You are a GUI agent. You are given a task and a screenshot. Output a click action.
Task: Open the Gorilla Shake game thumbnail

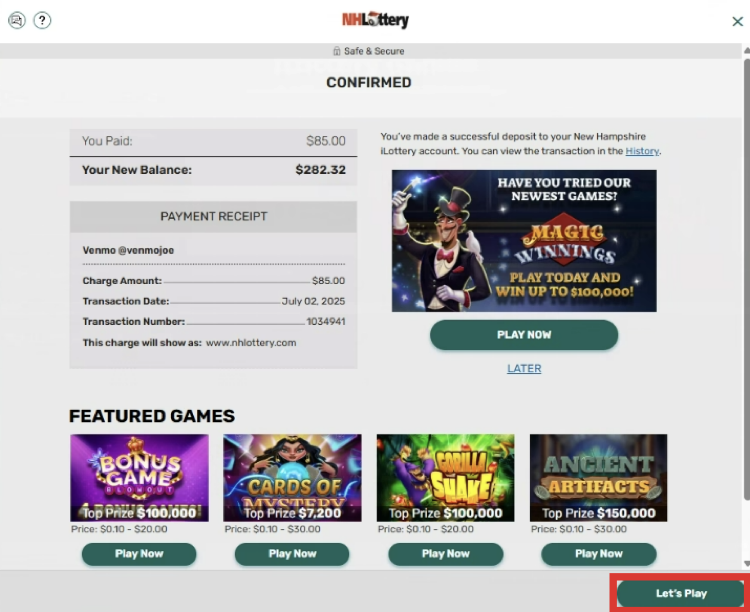click(x=445, y=478)
